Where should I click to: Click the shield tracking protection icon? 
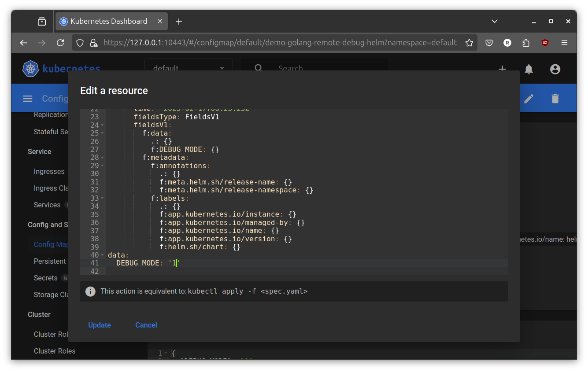pos(80,43)
